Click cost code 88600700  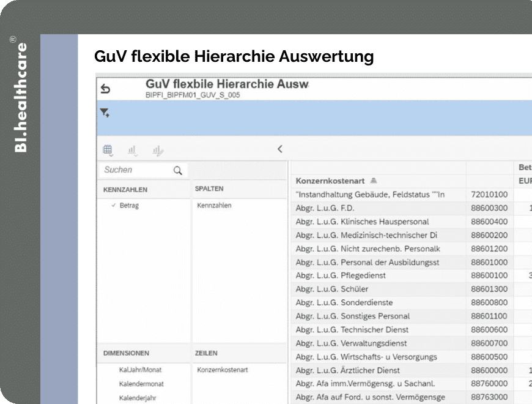coord(489,343)
